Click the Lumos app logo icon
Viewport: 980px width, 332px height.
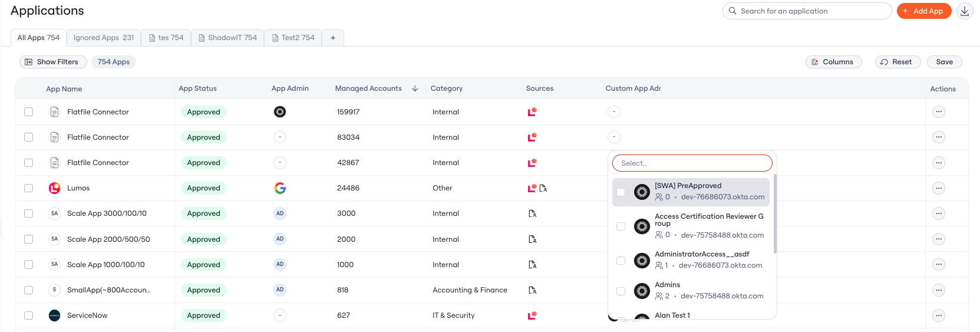pyautogui.click(x=54, y=188)
